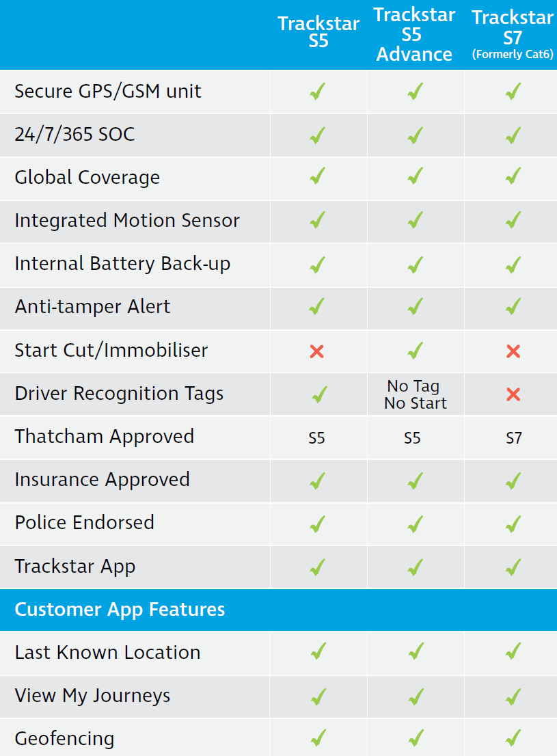Click the green tick for Driver Recognition Tags under S5
557x756 pixels.
coord(318,394)
